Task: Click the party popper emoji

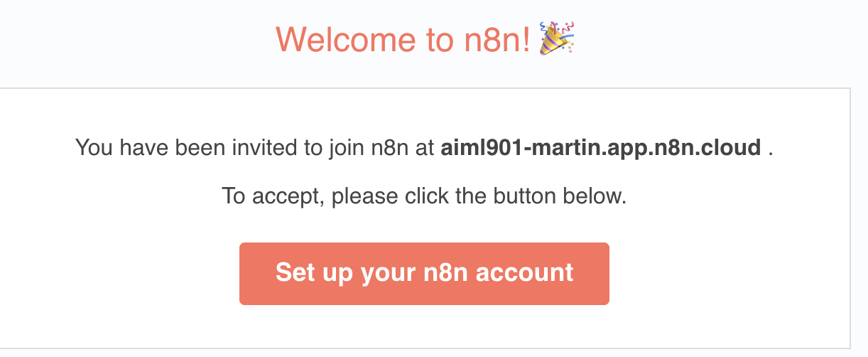Action: coord(557,38)
